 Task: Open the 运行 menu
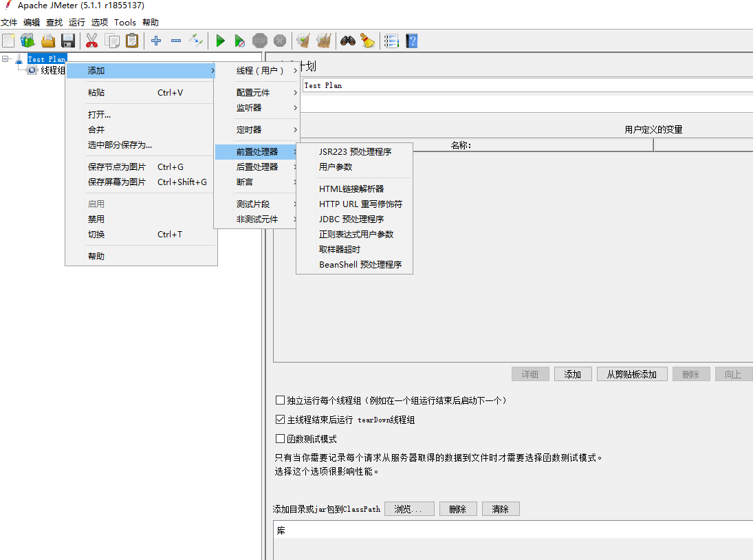[x=77, y=23]
